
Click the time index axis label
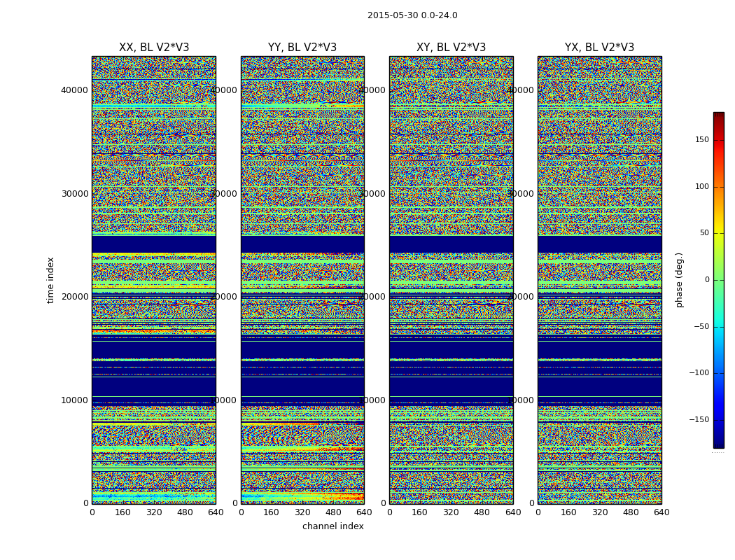[x=50, y=280]
